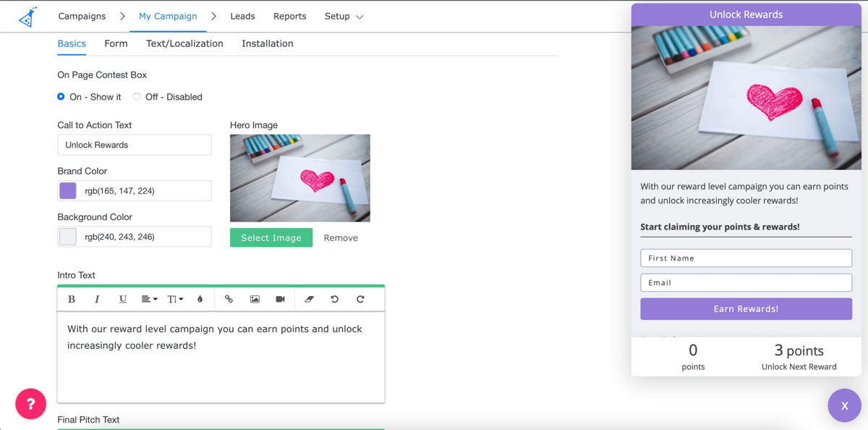
Task: Click the Hero Image thumbnail
Action: coord(300,178)
